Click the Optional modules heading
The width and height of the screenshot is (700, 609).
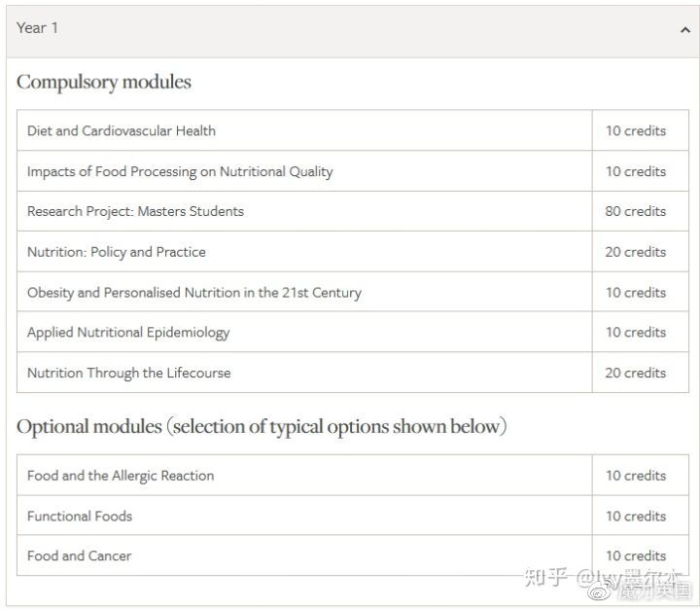(x=262, y=426)
